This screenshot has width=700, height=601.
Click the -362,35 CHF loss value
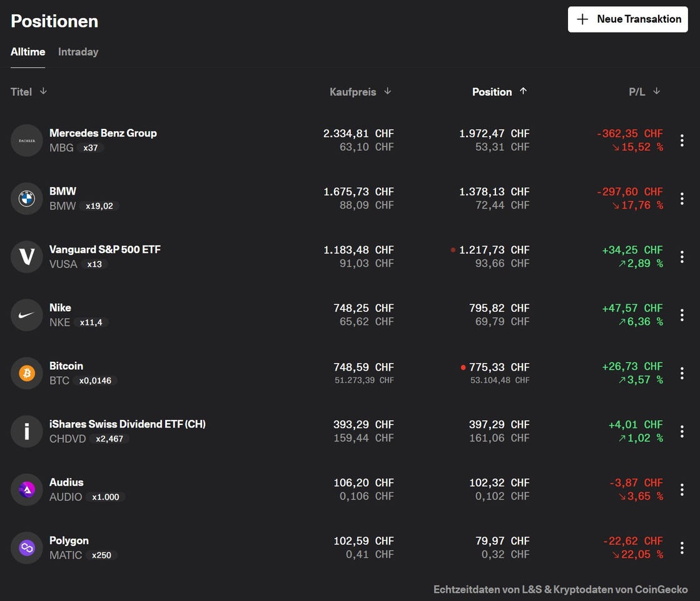click(630, 133)
